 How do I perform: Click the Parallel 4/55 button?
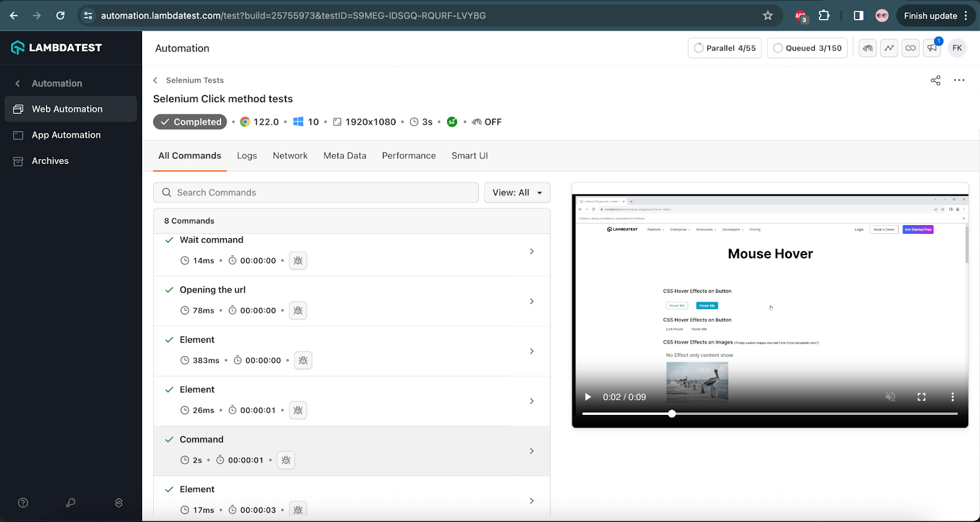coord(725,48)
